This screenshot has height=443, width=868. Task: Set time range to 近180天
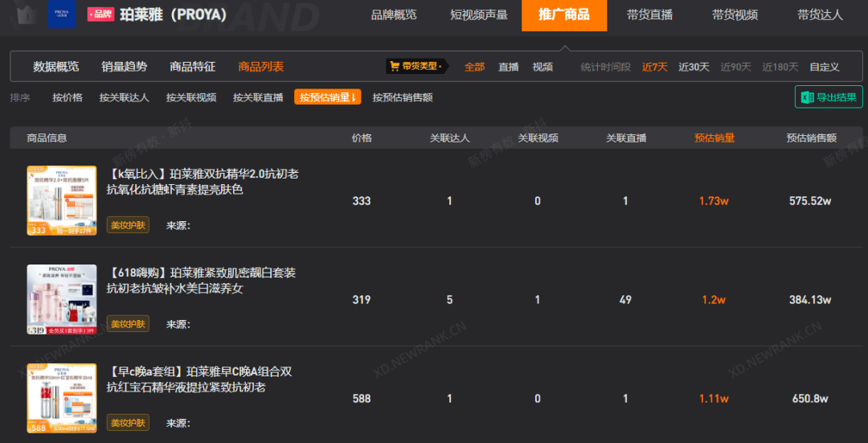(x=780, y=67)
